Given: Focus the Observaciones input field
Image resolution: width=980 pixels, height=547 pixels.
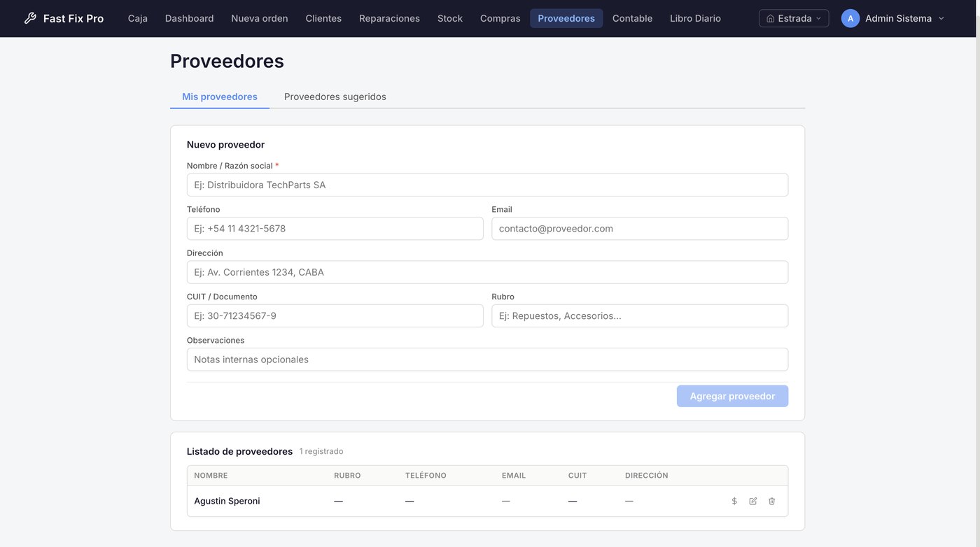Looking at the screenshot, I should (487, 360).
